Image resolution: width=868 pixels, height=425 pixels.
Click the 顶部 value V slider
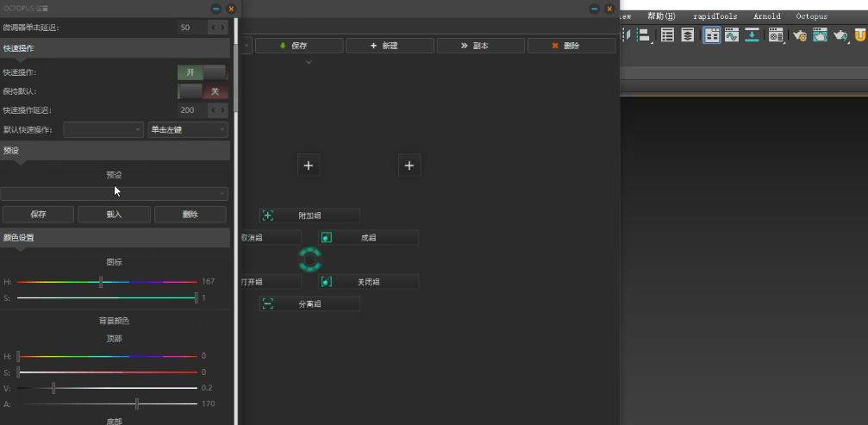point(107,388)
